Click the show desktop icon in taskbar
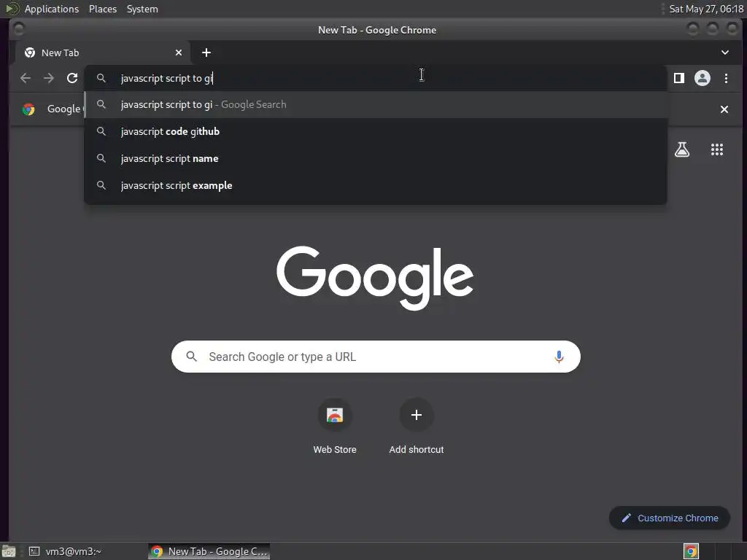This screenshot has width=747, height=560. 9,551
